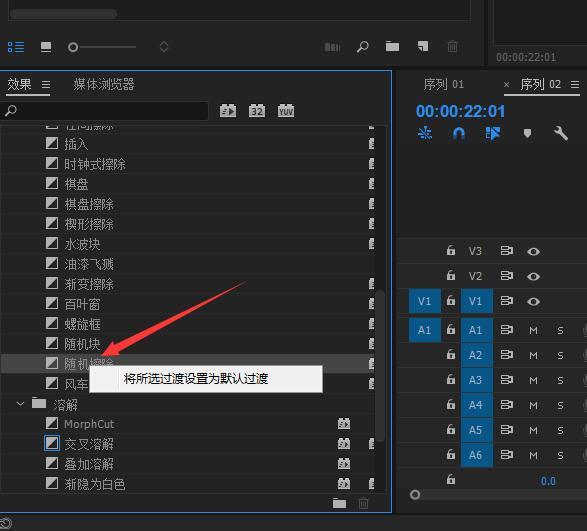Solo audio track A5

click(560, 431)
